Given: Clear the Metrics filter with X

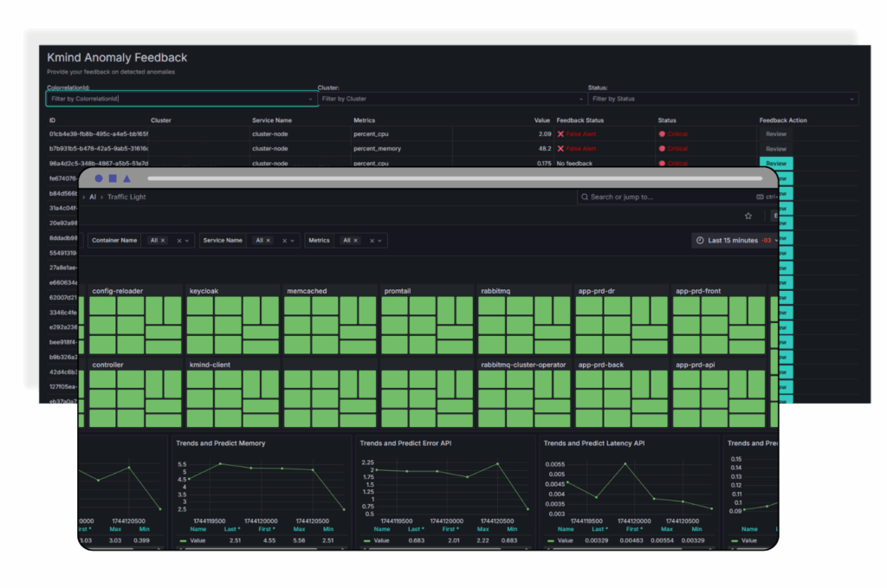Looking at the screenshot, I should pos(372,240).
